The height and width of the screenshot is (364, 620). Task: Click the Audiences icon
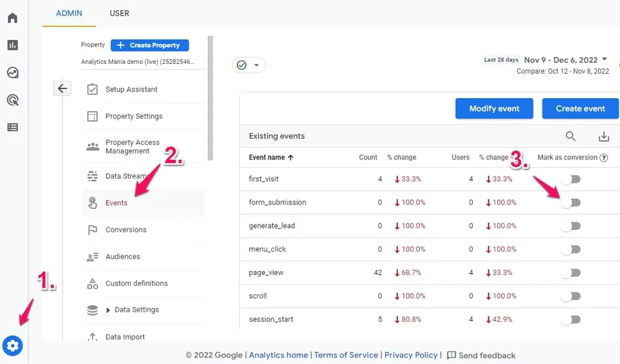point(92,257)
